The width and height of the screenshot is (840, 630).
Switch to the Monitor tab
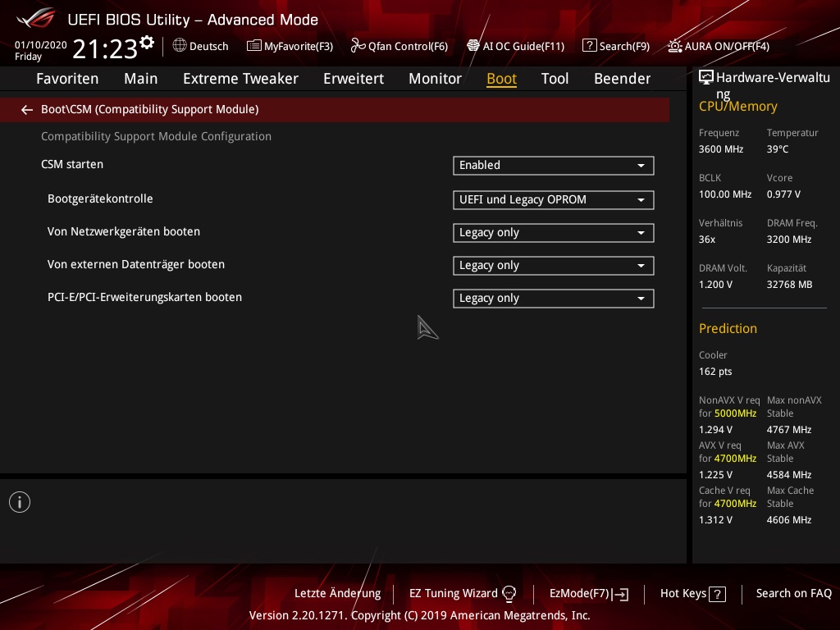pyautogui.click(x=435, y=79)
